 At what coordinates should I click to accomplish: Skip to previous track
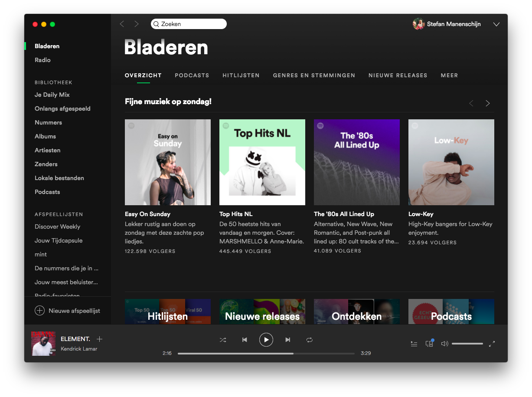coord(245,340)
